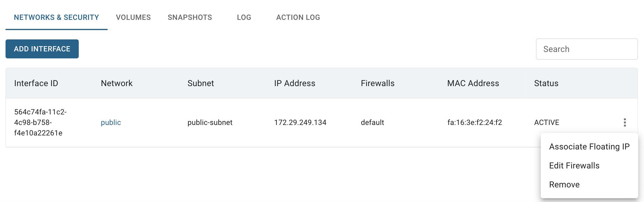View the Action Log tab
The height and width of the screenshot is (202, 644).
pos(298,18)
